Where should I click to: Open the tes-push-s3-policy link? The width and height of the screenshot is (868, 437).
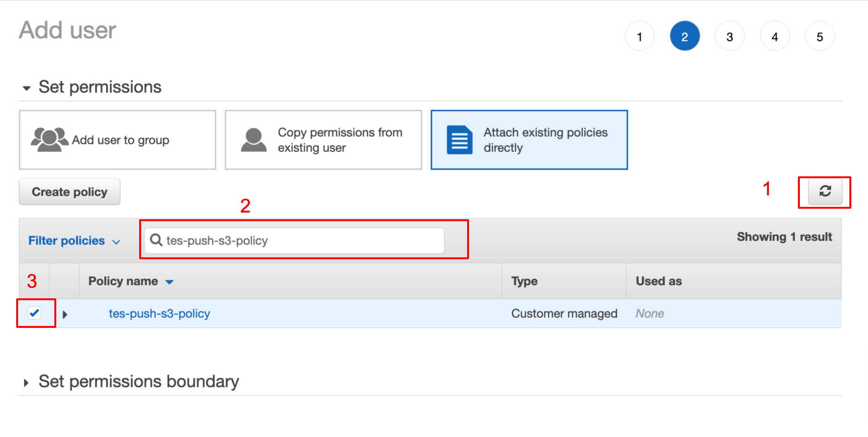159,314
